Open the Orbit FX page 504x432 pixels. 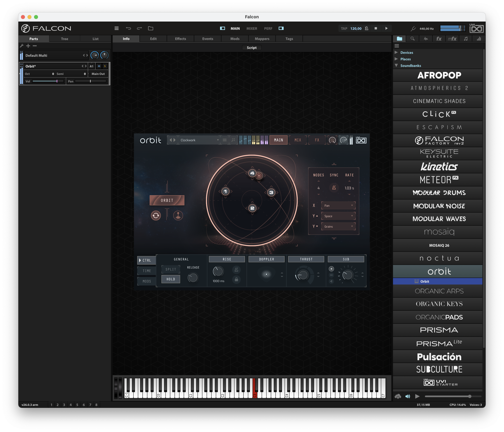(x=317, y=140)
